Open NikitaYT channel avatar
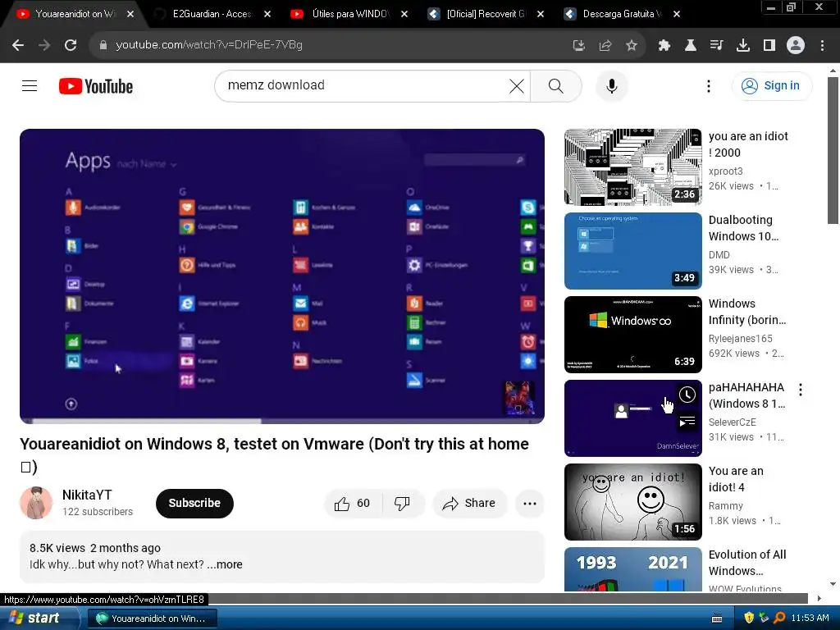Screen dimensions: 840x630 36,503
